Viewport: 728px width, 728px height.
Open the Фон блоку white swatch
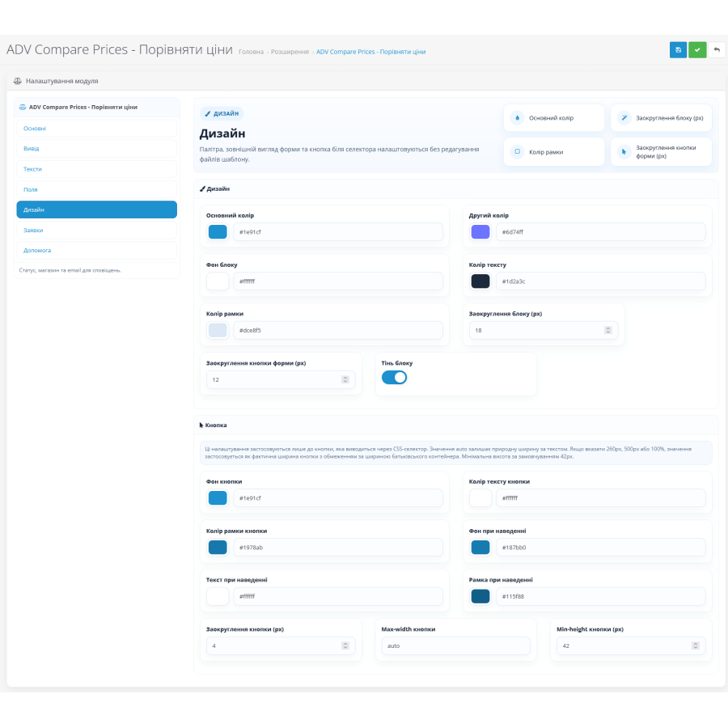click(218, 281)
